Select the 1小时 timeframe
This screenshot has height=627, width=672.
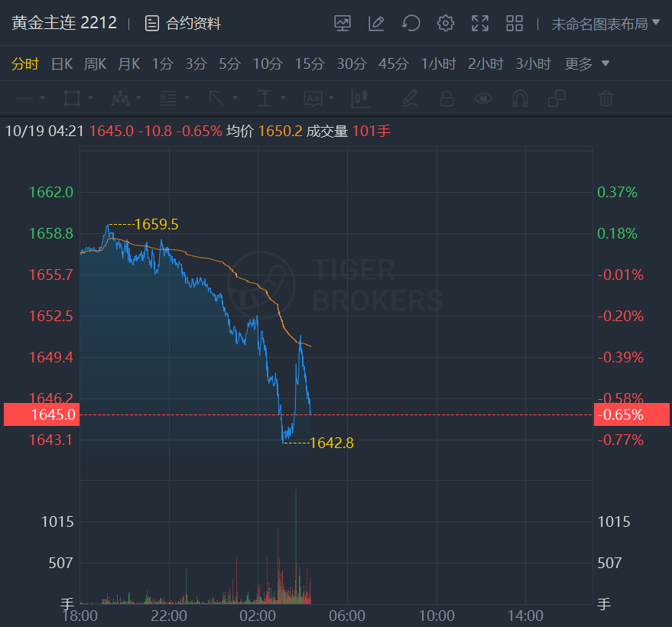(438, 64)
